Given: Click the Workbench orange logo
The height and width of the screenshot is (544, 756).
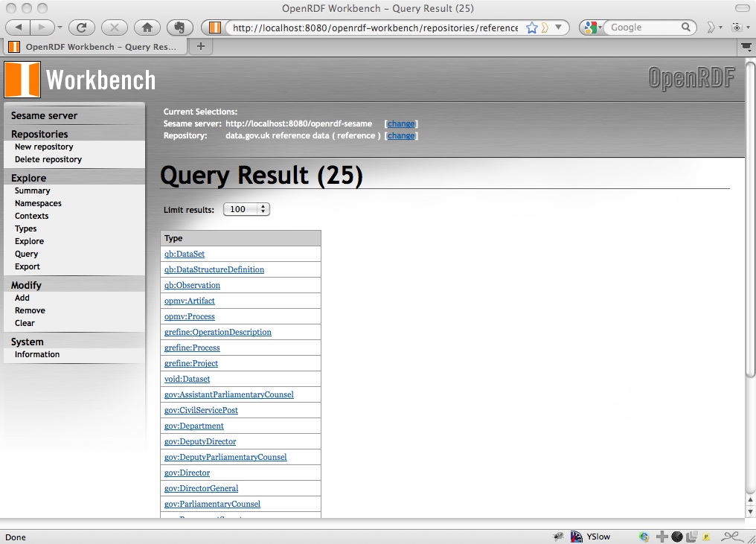Looking at the screenshot, I should [22, 80].
